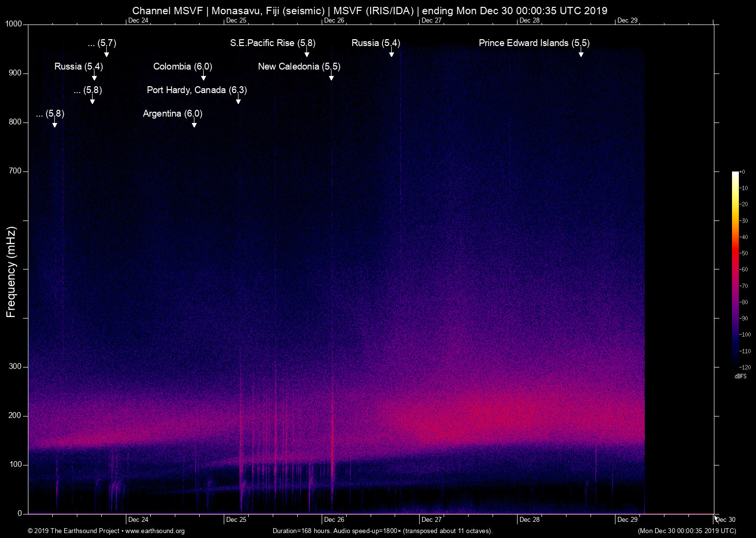Click the arrow marker under Argentina (6.0)

click(194, 123)
